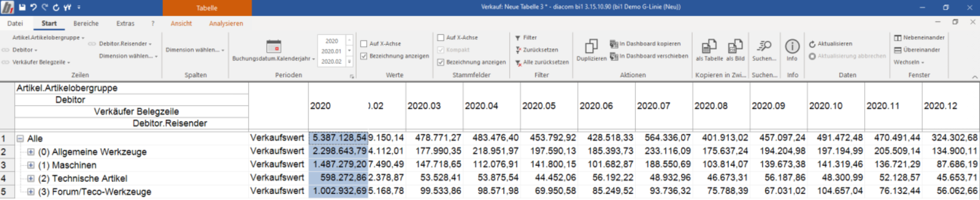Viewport: 980px width, 200px height.
Task: Open Artikel.Artikelobergruppe dropdown
Action: (48, 37)
